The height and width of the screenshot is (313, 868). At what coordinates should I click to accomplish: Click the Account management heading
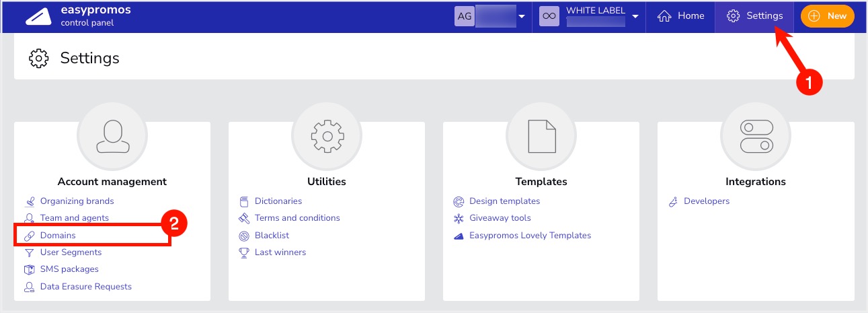(112, 182)
